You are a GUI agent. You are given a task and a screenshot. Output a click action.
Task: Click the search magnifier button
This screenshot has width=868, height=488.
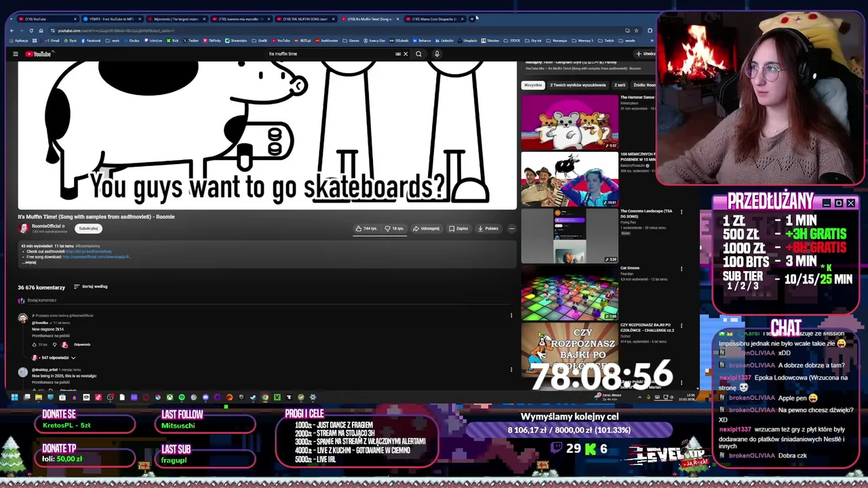(x=418, y=54)
